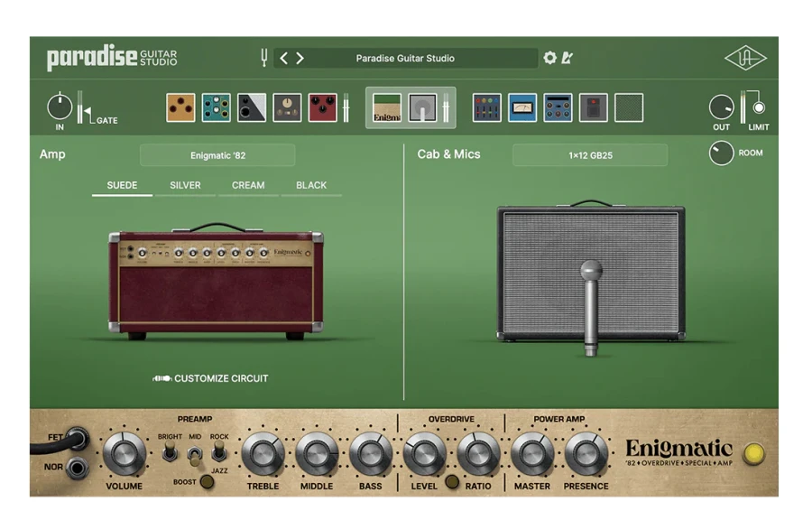This screenshot has width=812, height=520.
Task: Select the cabinet microphone slot thumbnail
Action: (422, 107)
